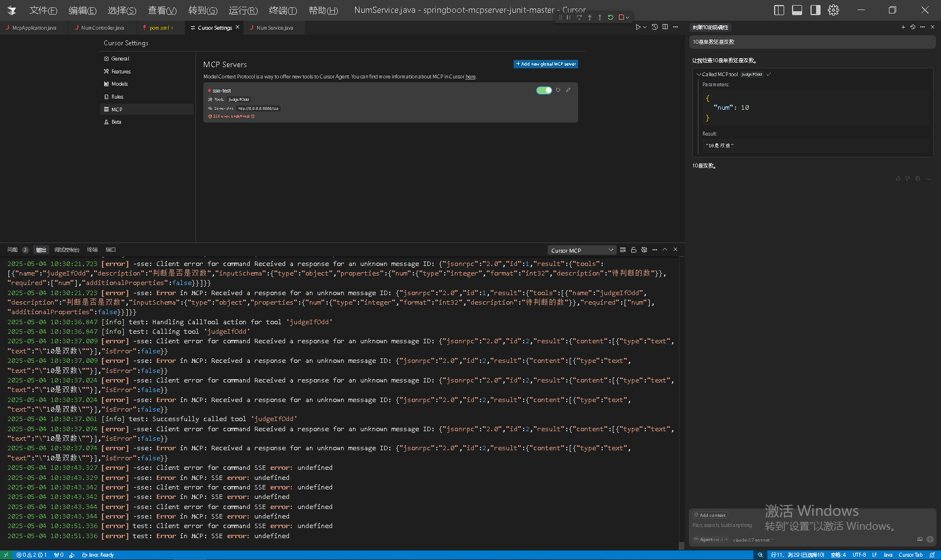Show chat history in AI pane

point(912,27)
